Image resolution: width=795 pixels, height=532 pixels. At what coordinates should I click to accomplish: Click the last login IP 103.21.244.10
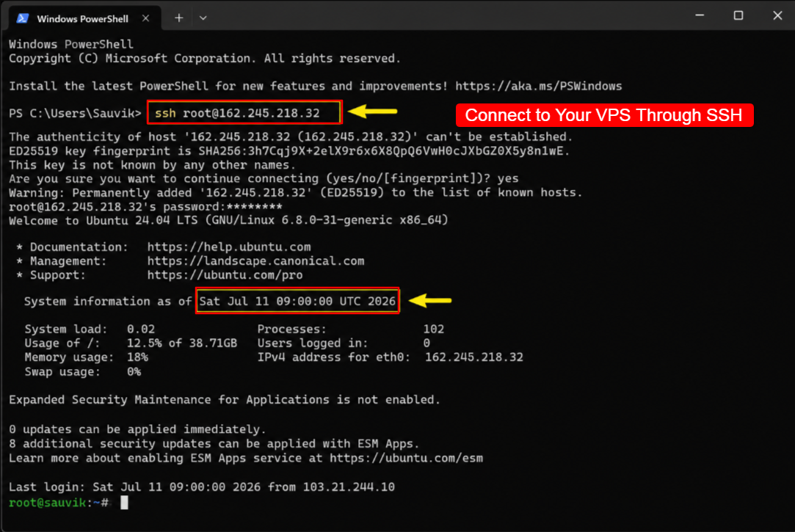(349, 487)
